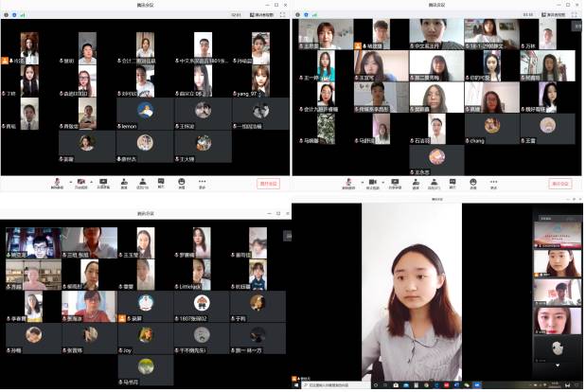Open invite icon in top-left meeting toolbar
This screenshot has height=392, width=586.
coord(124,181)
